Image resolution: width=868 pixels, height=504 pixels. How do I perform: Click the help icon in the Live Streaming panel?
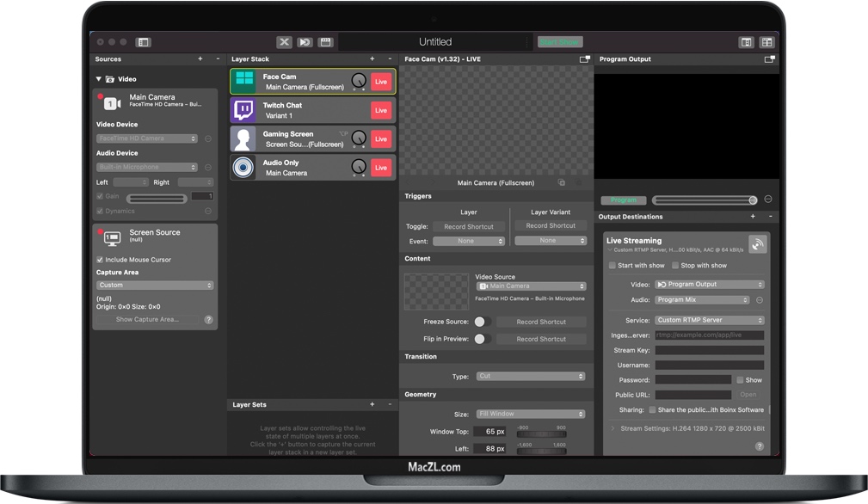(760, 446)
